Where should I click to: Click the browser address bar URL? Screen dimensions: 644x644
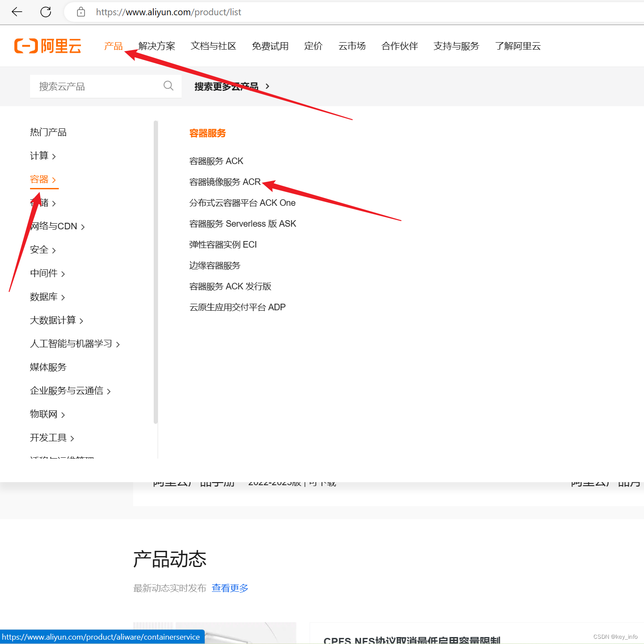(x=169, y=12)
